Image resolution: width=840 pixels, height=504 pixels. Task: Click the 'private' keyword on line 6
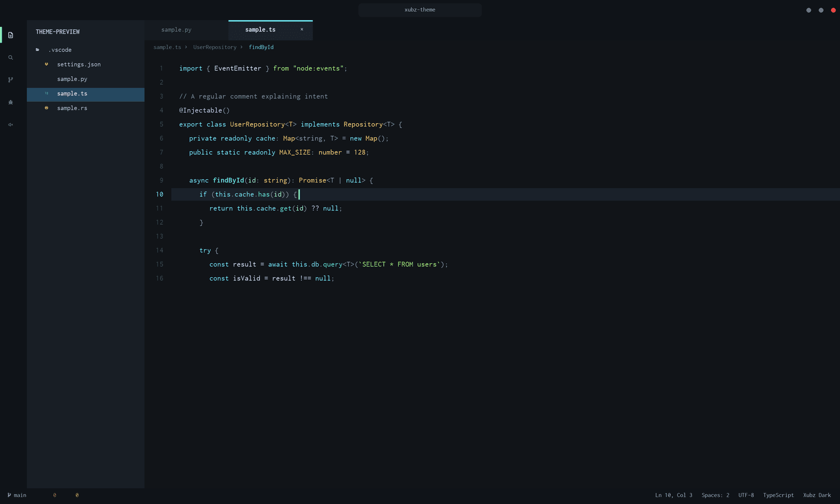tap(203, 138)
